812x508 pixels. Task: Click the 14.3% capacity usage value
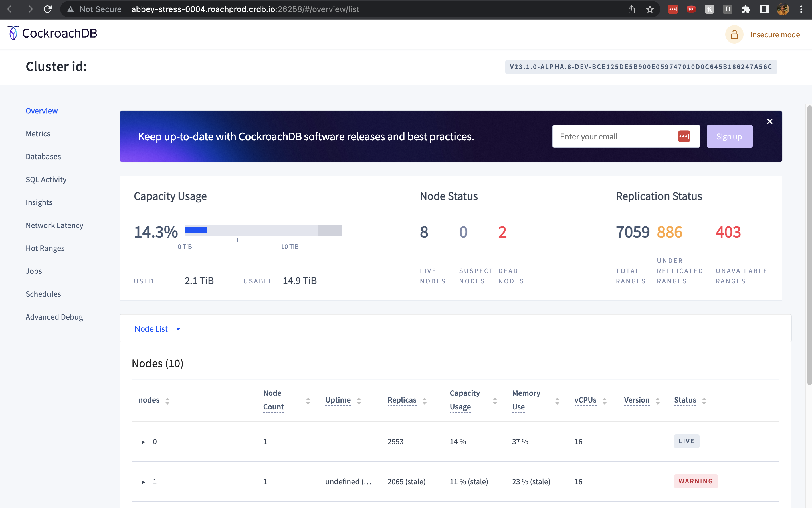[x=156, y=232]
